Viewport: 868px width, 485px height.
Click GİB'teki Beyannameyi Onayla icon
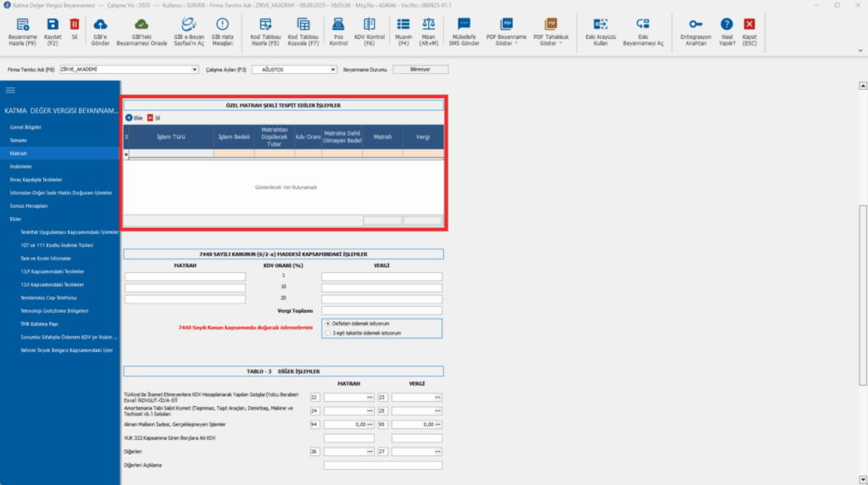[142, 25]
